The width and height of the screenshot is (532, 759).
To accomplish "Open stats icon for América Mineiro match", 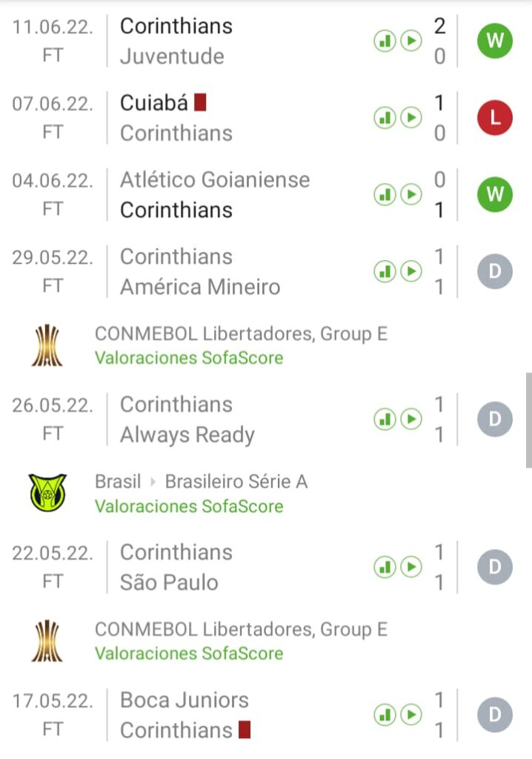I will 385,271.
